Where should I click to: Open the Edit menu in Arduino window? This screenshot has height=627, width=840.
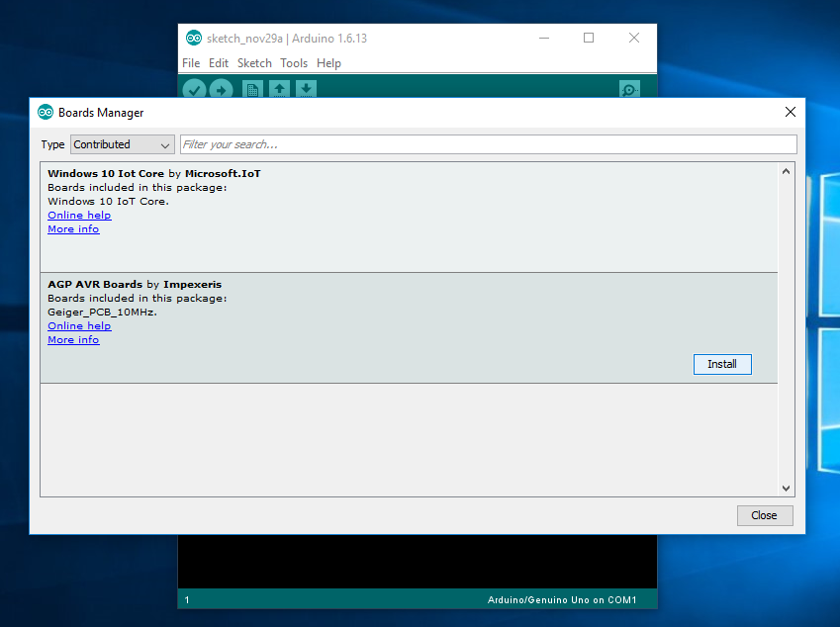[x=219, y=63]
